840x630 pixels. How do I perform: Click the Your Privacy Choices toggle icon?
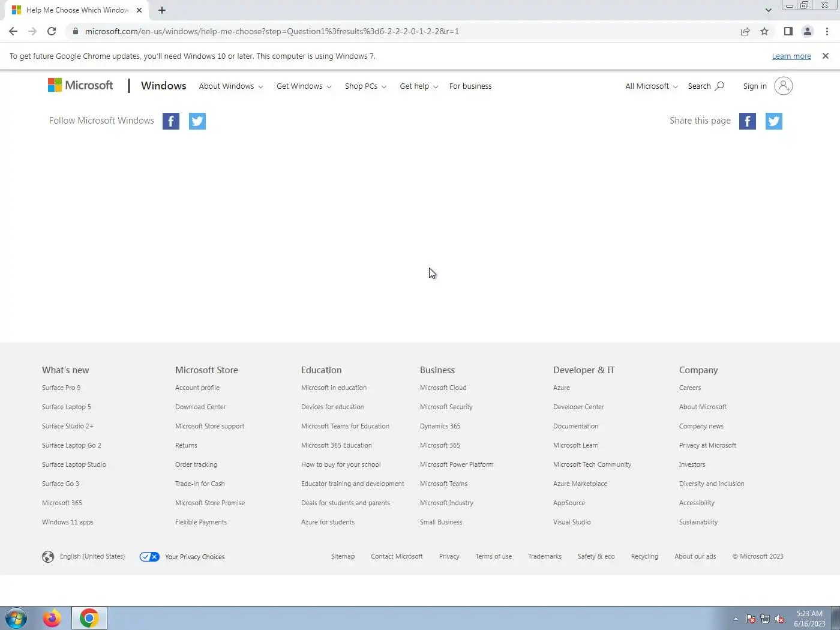click(149, 557)
